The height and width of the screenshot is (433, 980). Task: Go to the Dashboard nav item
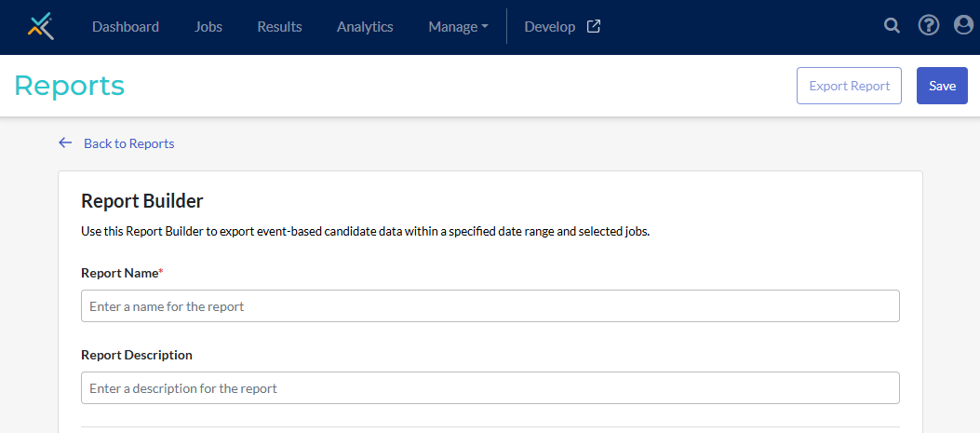point(126,27)
